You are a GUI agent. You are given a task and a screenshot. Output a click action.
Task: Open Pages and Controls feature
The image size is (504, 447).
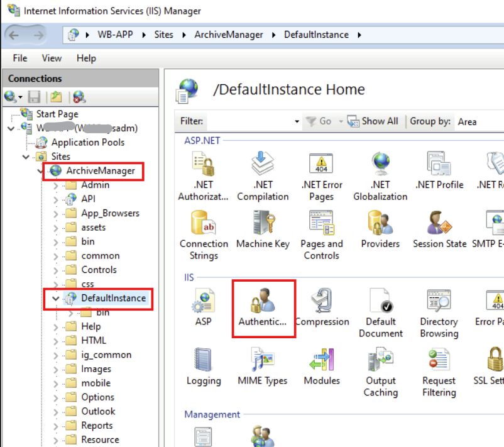click(321, 235)
